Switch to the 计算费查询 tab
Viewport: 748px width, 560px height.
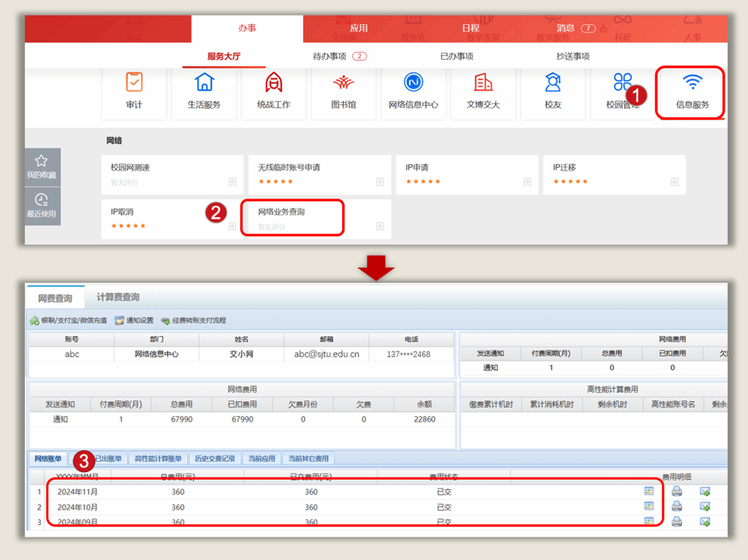pos(118,297)
